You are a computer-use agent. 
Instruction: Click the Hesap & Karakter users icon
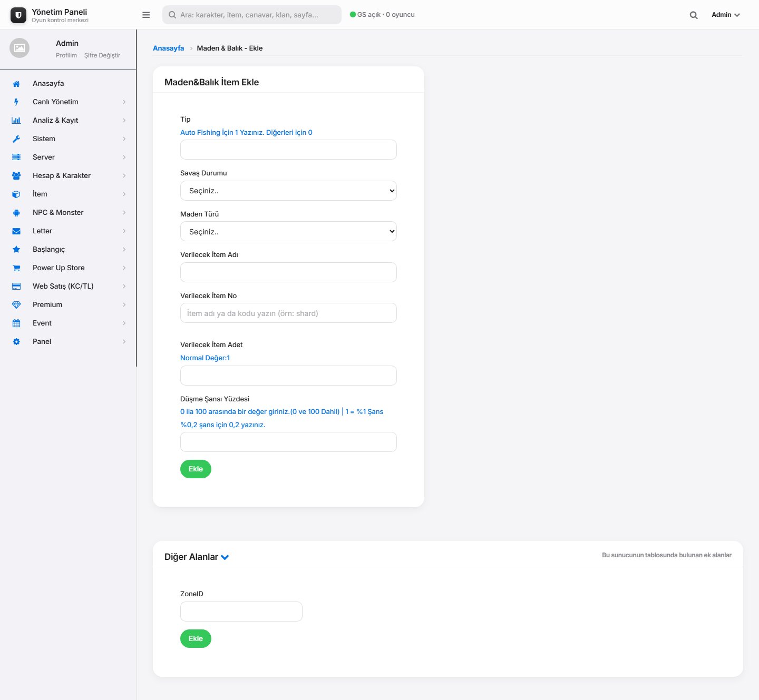coord(16,176)
